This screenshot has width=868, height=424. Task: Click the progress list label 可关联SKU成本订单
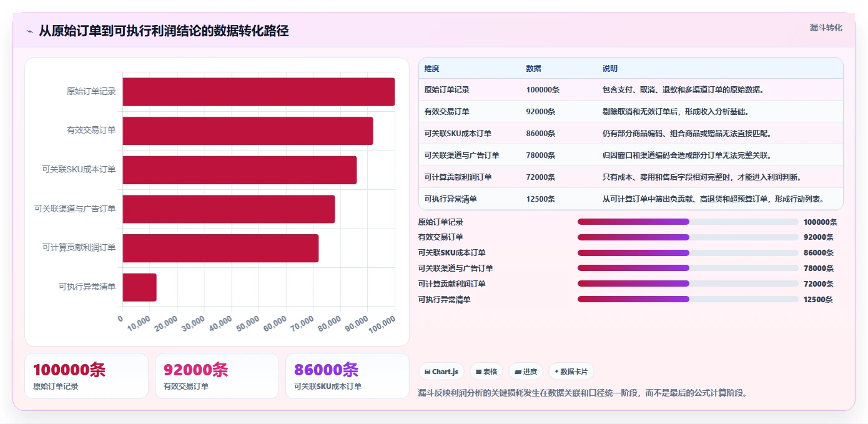[x=451, y=253]
